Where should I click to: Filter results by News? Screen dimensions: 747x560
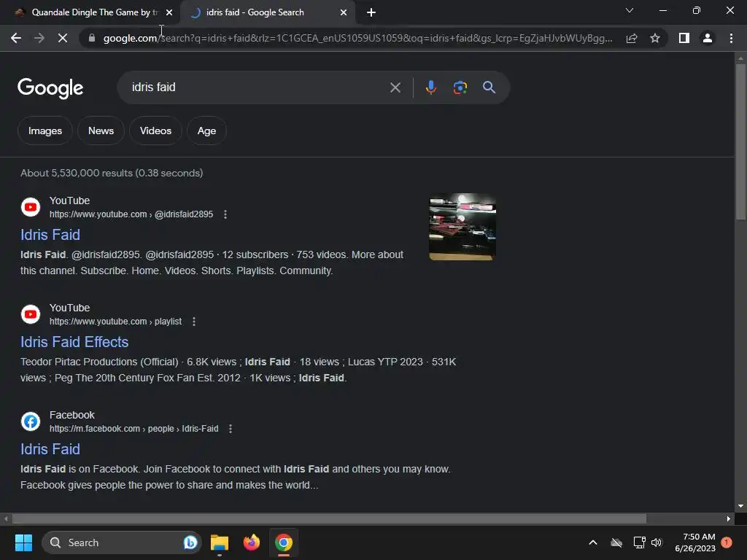point(101,131)
